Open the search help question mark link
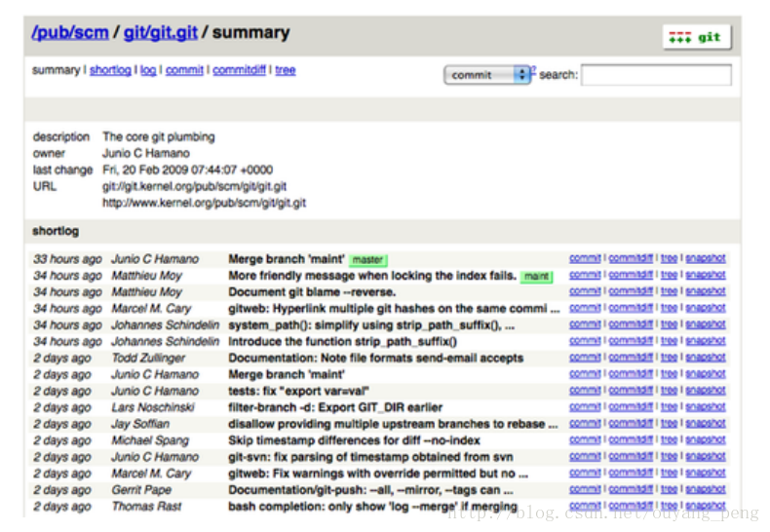The height and width of the screenshot is (532, 770). click(533, 69)
